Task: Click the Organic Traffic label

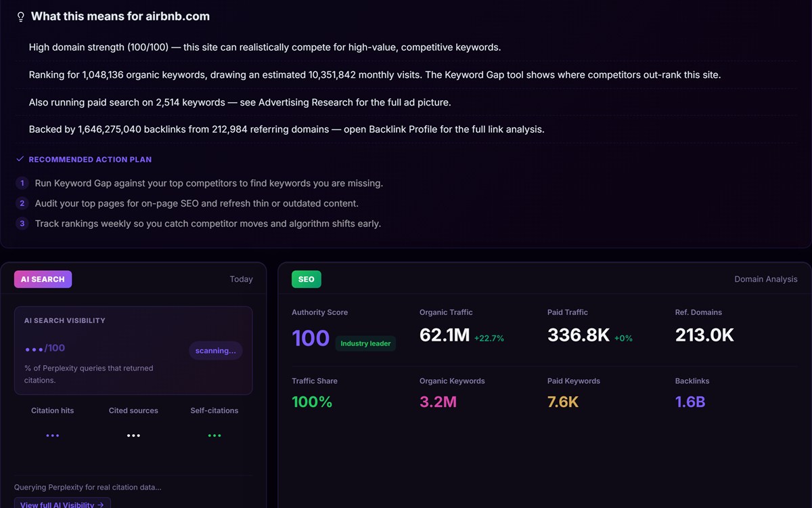Action: point(446,312)
